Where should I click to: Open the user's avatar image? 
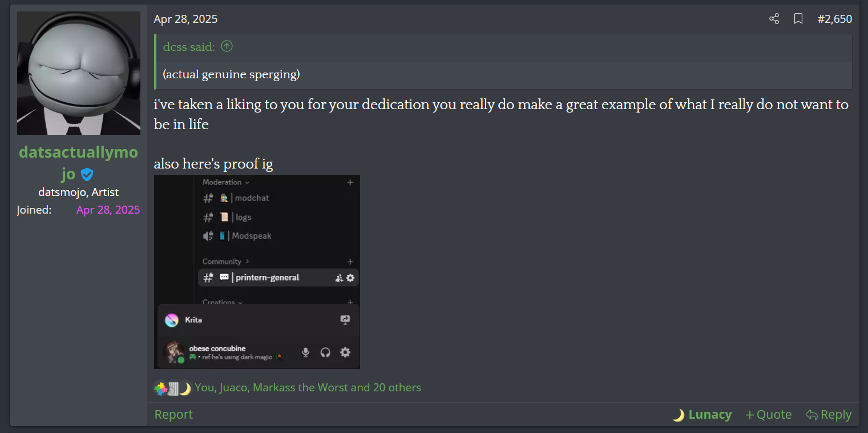pyautogui.click(x=79, y=73)
